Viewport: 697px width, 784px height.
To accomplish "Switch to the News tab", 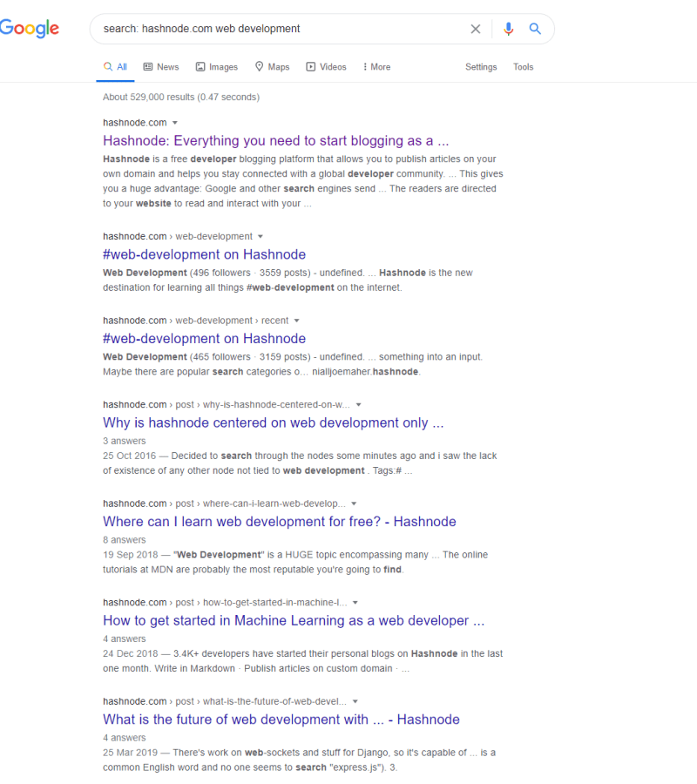I will pos(161,67).
